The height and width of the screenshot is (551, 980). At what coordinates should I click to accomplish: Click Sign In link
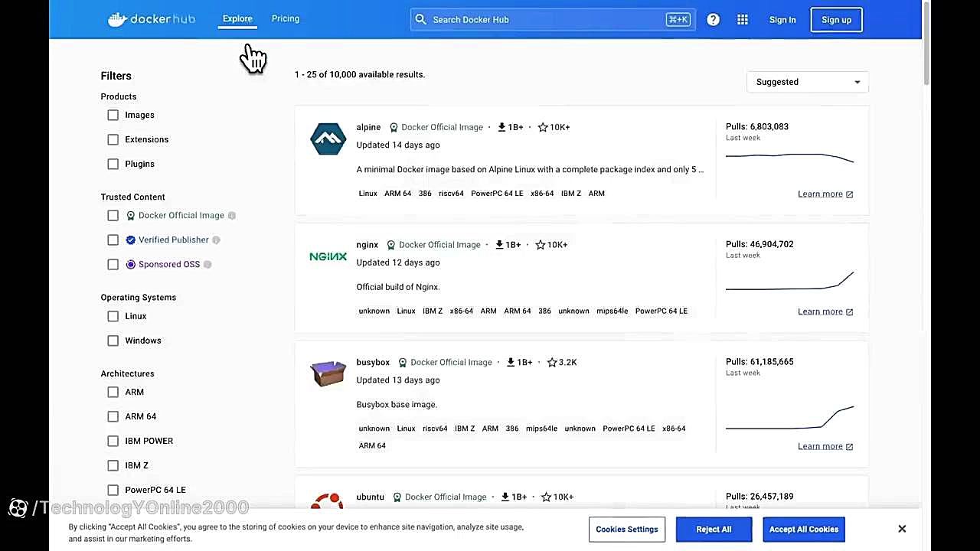coord(782,20)
